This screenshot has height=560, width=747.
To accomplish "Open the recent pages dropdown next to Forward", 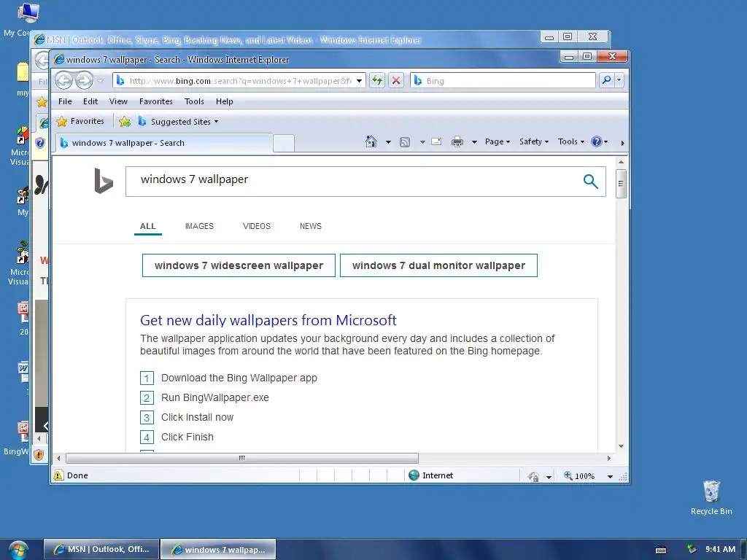I will (100, 80).
